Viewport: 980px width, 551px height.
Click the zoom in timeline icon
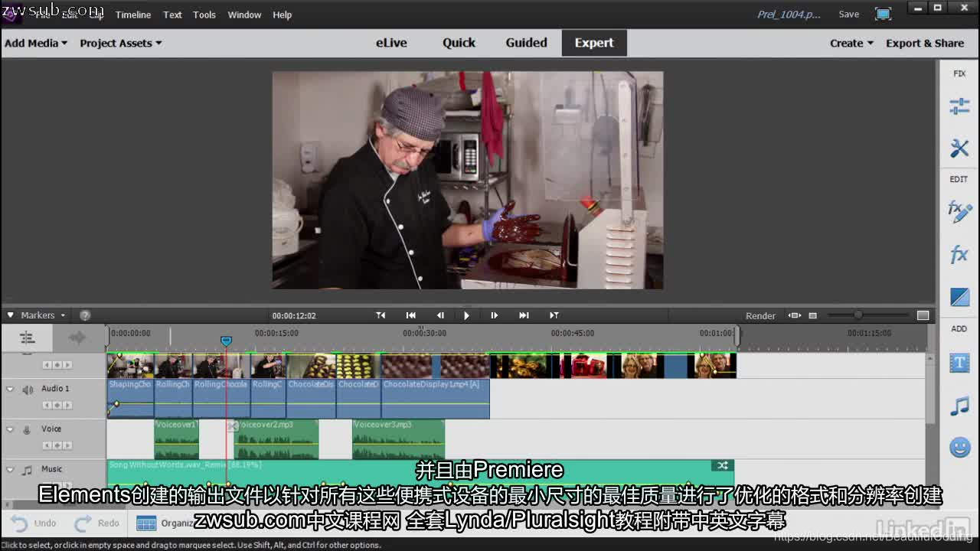(923, 315)
